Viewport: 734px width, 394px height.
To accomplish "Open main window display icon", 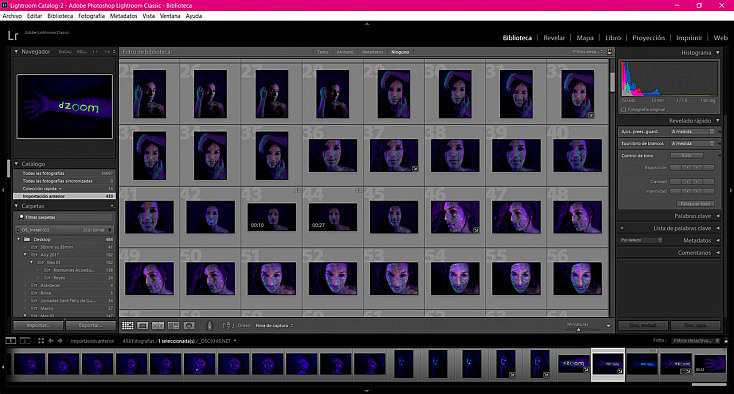I will [x=10, y=341].
